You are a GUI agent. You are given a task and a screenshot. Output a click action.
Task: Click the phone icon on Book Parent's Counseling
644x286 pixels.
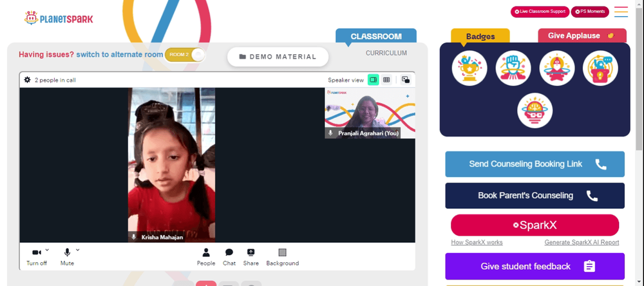pos(592,196)
